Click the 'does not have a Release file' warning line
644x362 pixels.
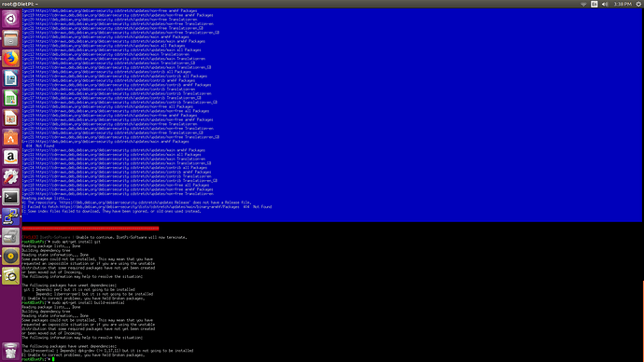(136, 202)
